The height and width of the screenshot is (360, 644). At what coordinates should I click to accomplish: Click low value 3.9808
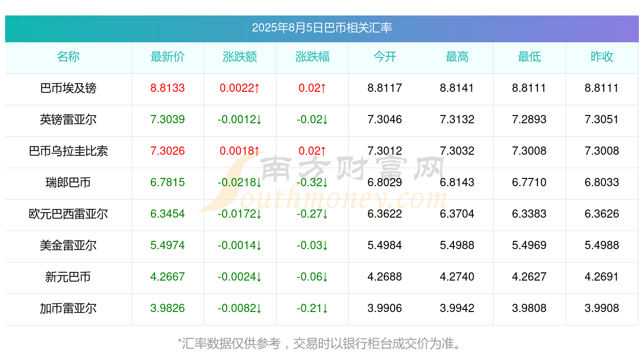[530, 308]
